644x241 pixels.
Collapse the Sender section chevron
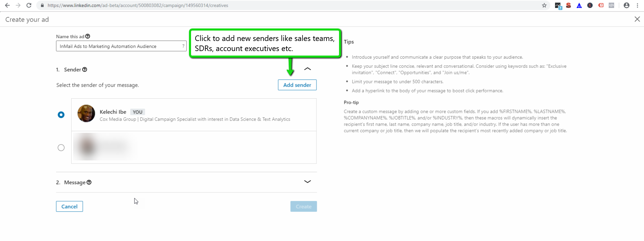click(307, 69)
